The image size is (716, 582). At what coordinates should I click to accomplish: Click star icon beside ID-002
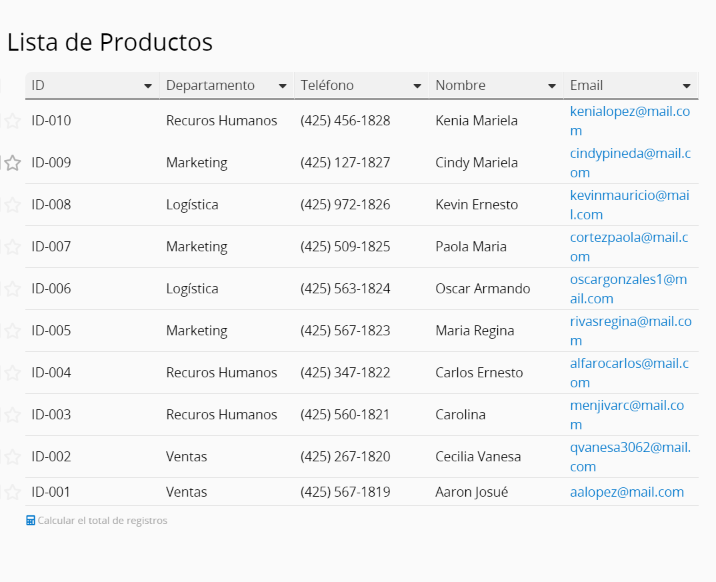coord(12,456)
